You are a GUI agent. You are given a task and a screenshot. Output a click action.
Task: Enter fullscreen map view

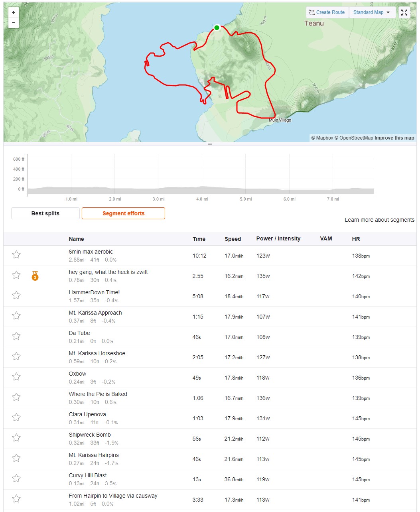coord(404,12)
